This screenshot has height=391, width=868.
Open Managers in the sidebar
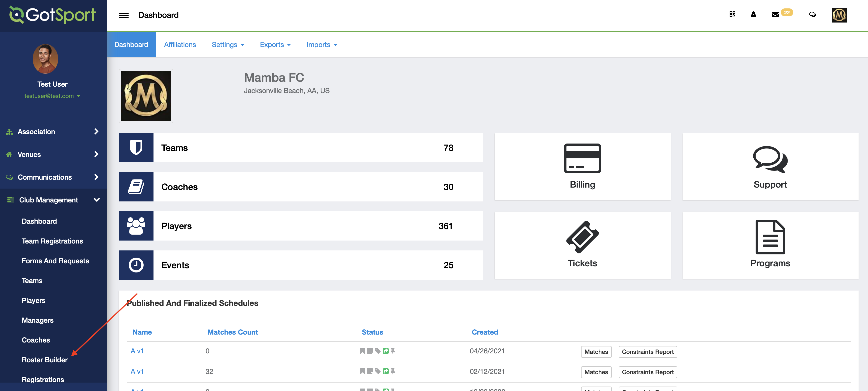click(38, 320)
